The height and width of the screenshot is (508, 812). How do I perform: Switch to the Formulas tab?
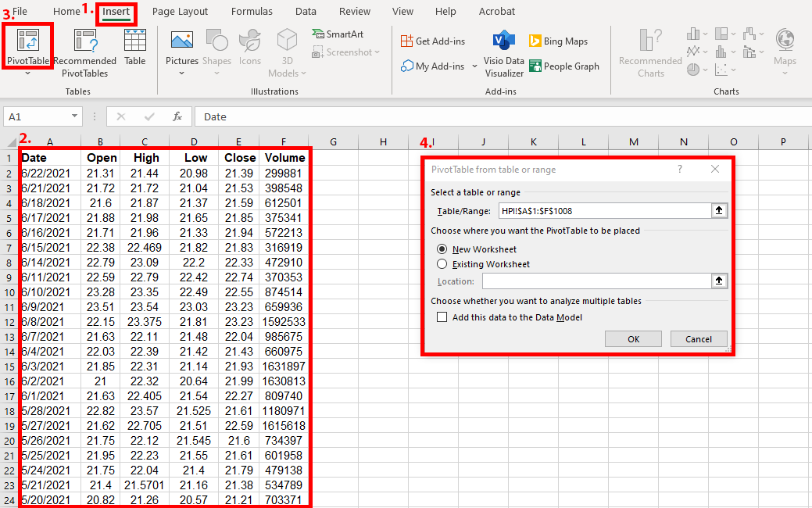pos(252,11)
